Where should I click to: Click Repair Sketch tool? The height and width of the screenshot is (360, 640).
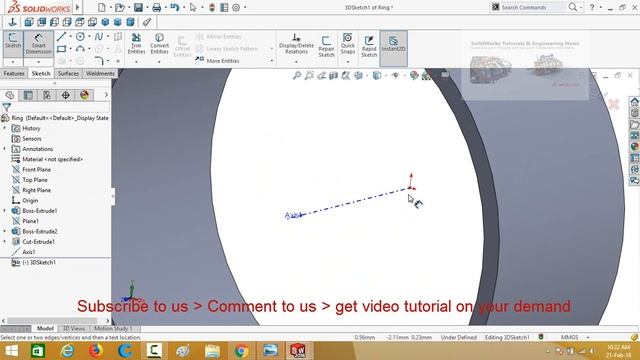326,46
